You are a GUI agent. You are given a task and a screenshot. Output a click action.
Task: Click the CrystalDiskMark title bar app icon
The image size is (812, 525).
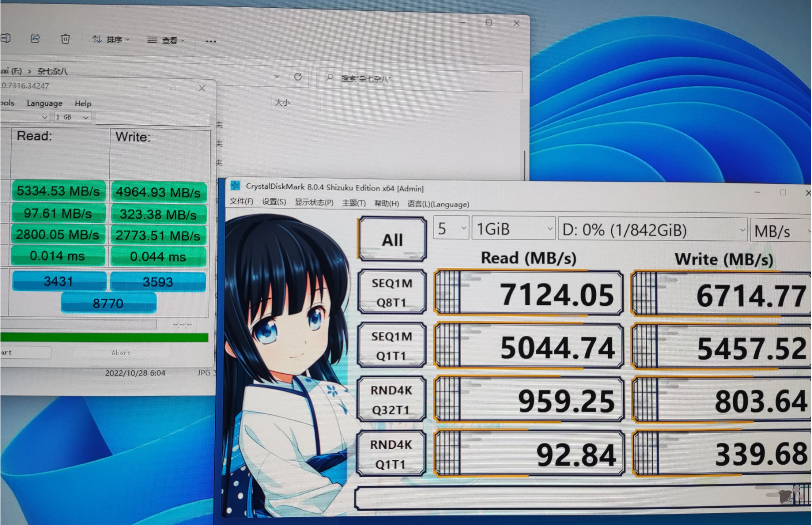tap(235, 185)
